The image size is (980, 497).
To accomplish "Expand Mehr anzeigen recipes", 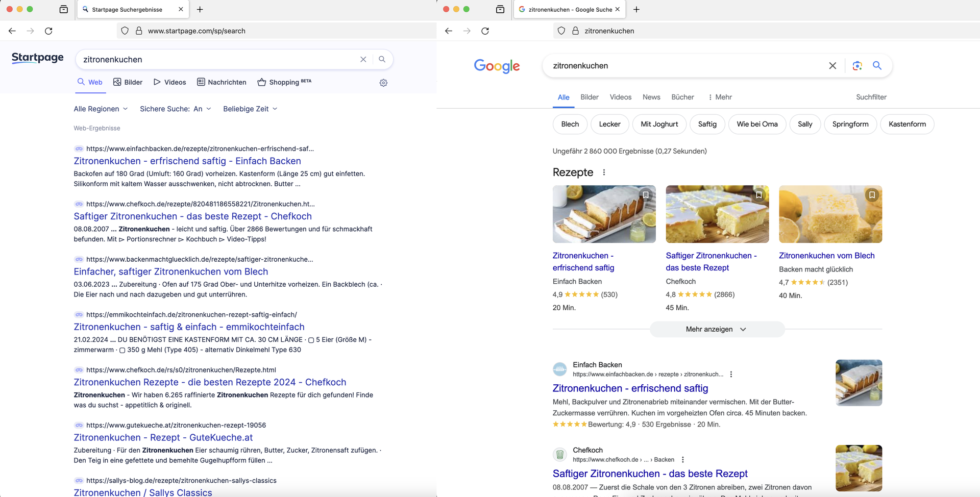I will (716, 329).
